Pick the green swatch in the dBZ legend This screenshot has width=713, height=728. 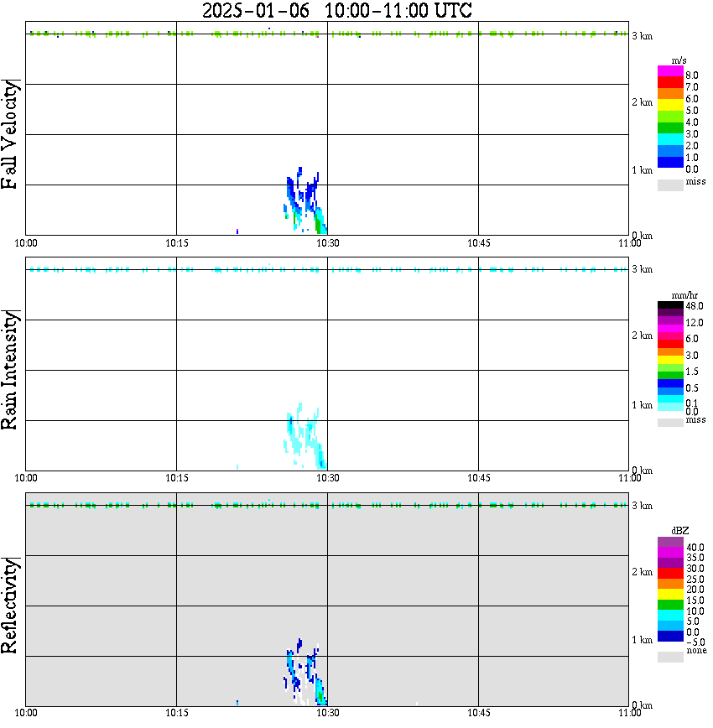(x=670, y=605)
